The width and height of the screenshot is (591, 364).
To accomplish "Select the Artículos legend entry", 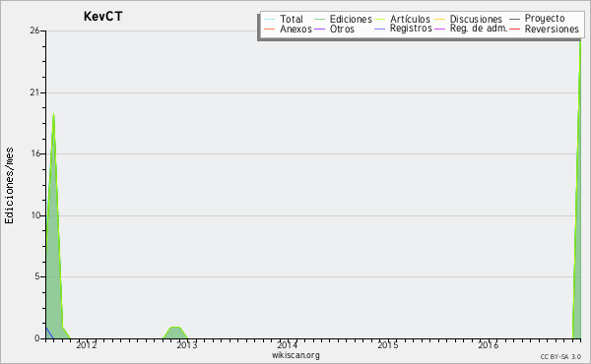I will pos(402,19).
